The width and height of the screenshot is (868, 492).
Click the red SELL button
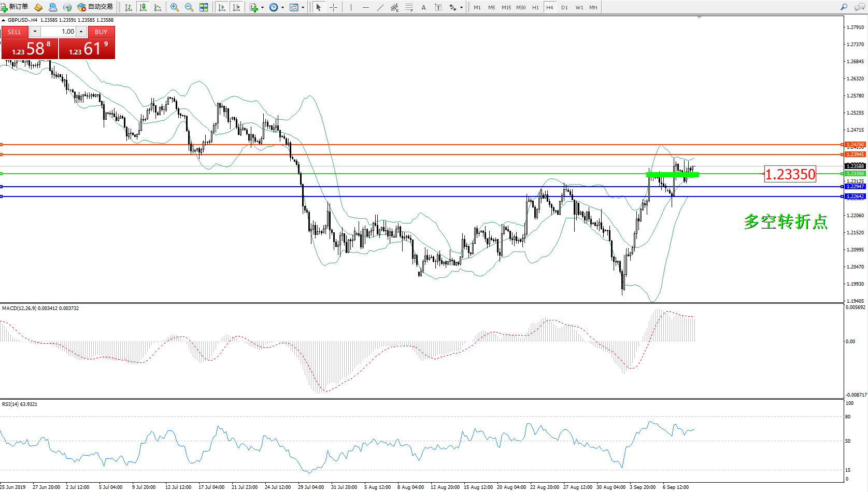[x=15, y=32]
